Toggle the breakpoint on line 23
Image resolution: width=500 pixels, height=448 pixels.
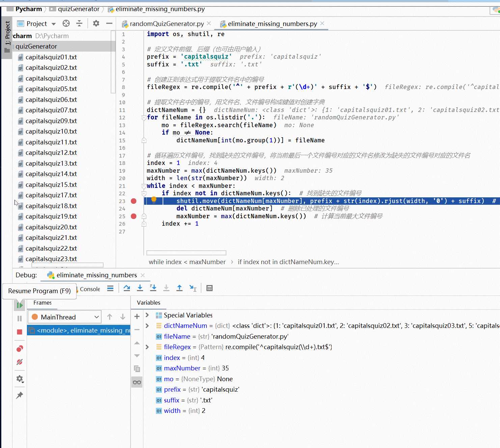tap(134, 201)
